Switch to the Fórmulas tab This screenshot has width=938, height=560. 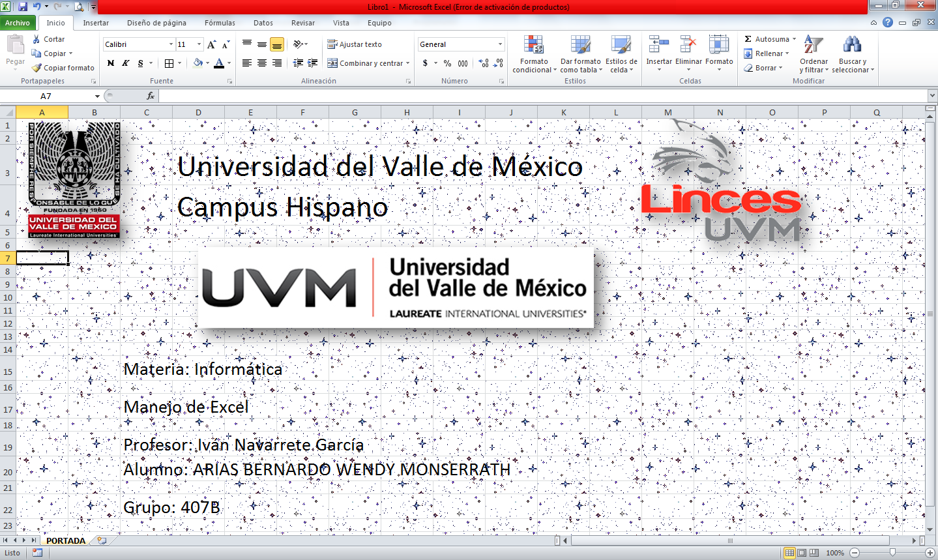[220, 23]
